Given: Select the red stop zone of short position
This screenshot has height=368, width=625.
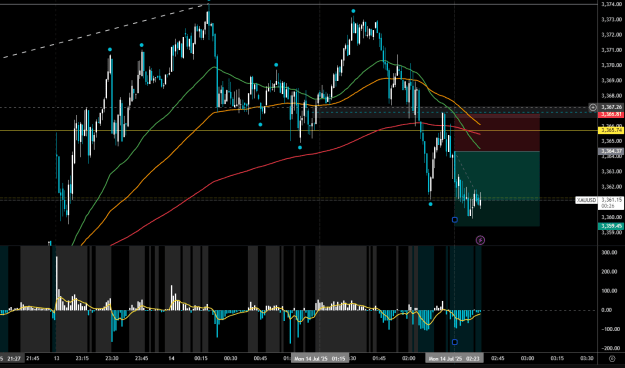Looking at the screenshot, I should (497, 132).
